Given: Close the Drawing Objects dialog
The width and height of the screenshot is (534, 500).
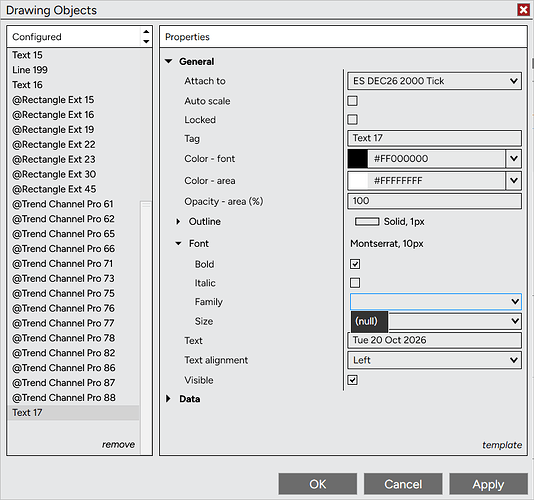Looking at the screenshot, I should [523, 10].
